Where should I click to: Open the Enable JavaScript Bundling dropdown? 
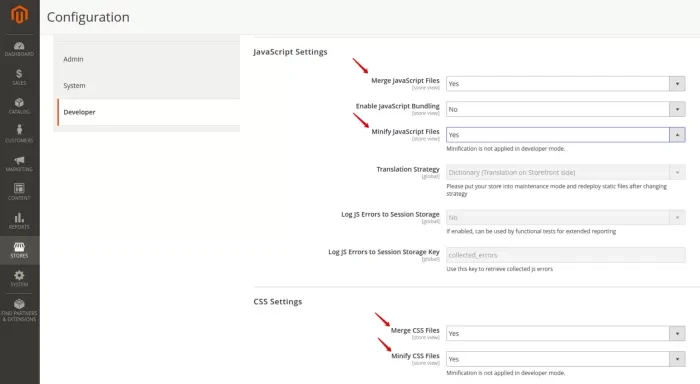[566, 109]
